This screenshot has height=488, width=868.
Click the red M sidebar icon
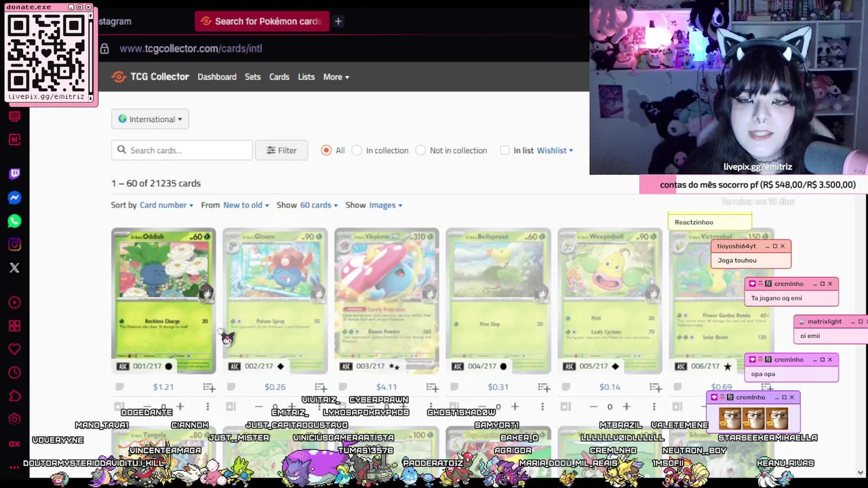coord(14,139)
